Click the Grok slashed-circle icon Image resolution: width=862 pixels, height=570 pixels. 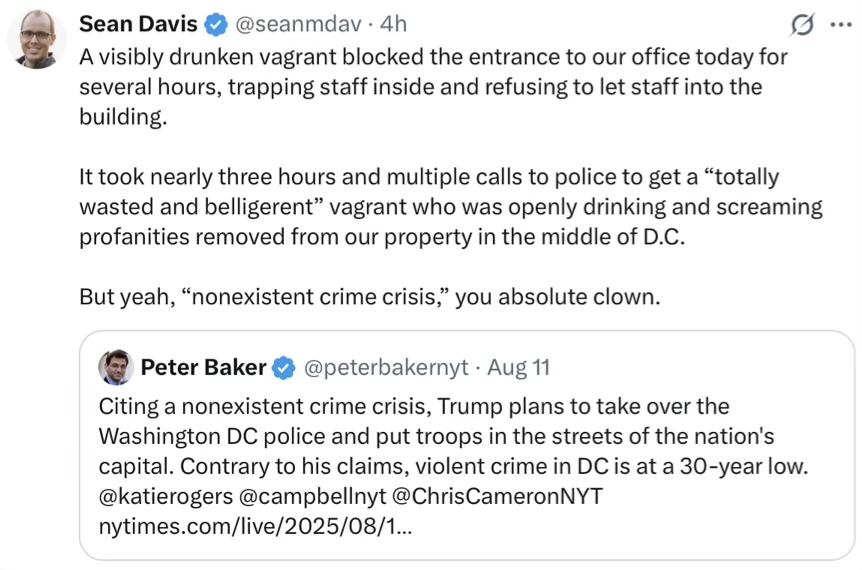point(802,25)
